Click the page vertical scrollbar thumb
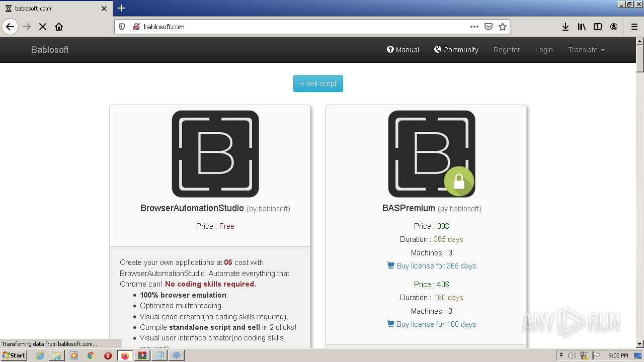The width and height of the screenshot is (644, 362). click(640, 59)
